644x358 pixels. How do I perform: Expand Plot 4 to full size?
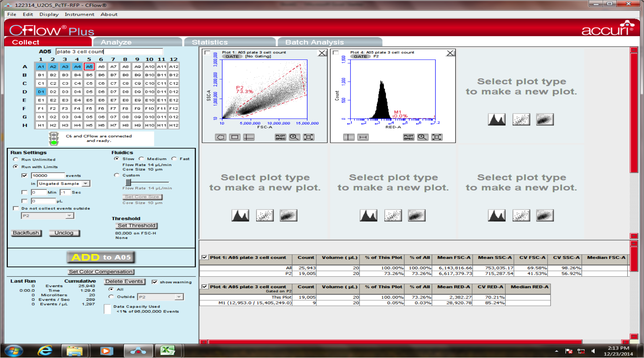click(x=437, y=137)
